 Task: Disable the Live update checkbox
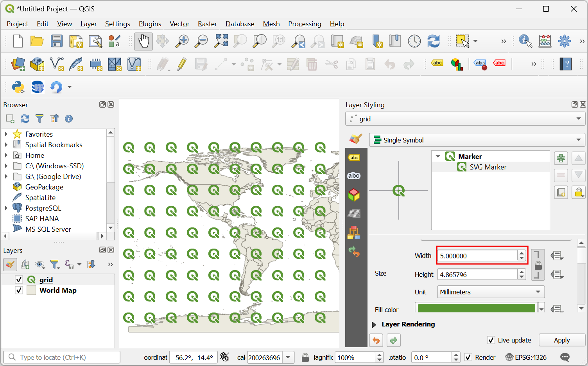click(491, 340)
